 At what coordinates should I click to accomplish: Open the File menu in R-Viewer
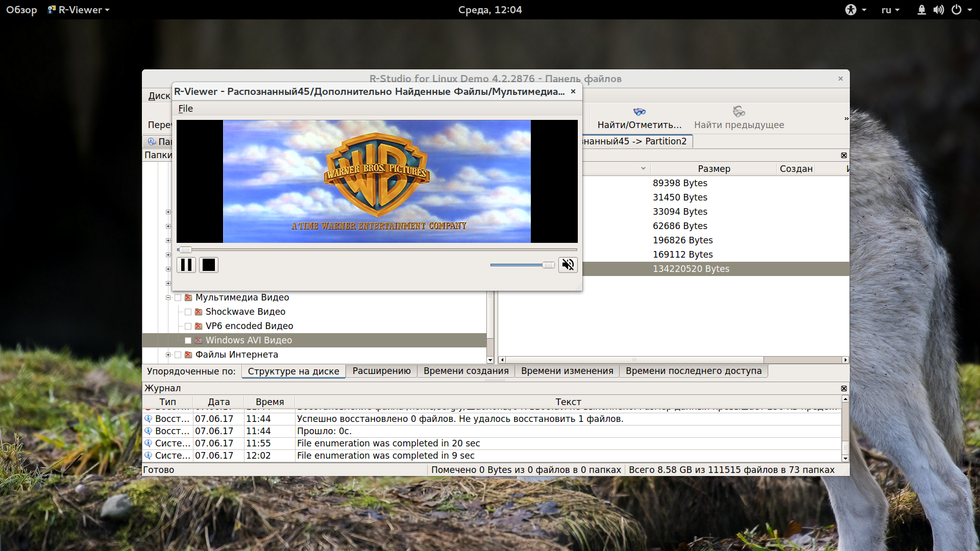click(x=185, y=108)
